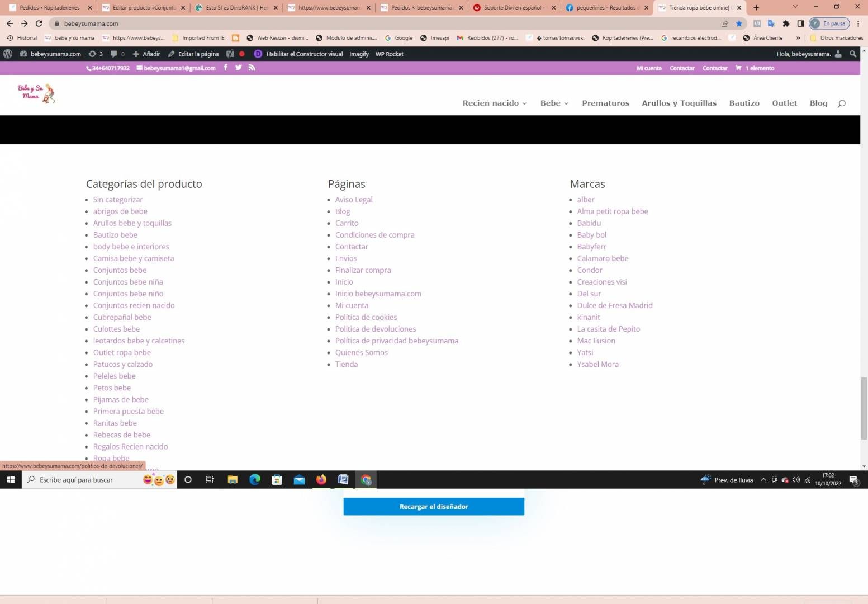Click the address bar URL field
This screenshot has width=868, height=604.
point(386,23)
